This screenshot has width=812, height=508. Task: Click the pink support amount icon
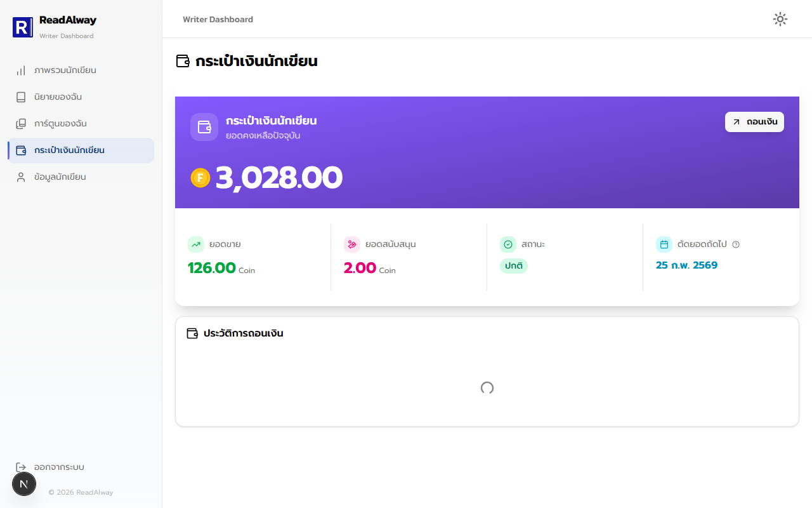(x=352, y=244)
